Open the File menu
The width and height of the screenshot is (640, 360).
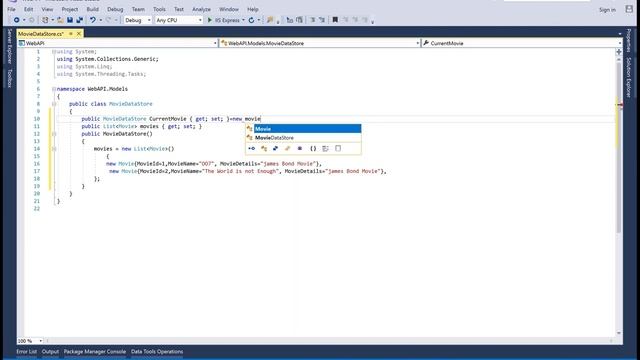[11, 9]
